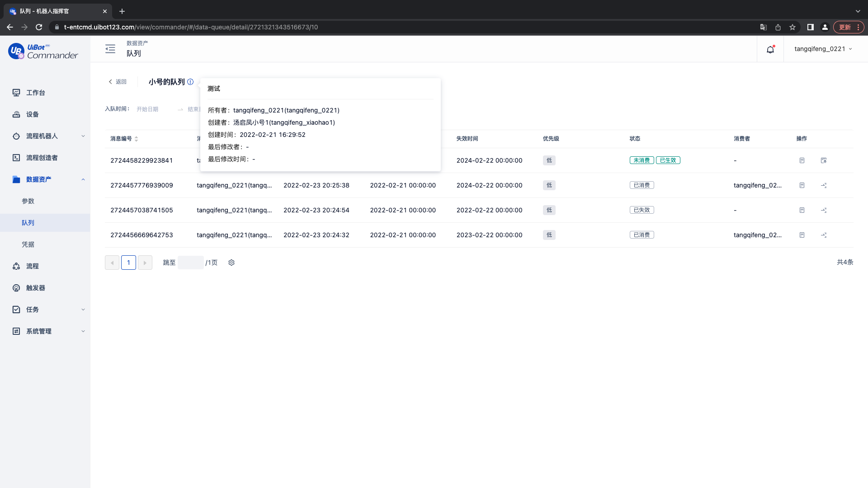
Task: Click the consume action icon for message 2724458229923841
Action: coord(824,160)
